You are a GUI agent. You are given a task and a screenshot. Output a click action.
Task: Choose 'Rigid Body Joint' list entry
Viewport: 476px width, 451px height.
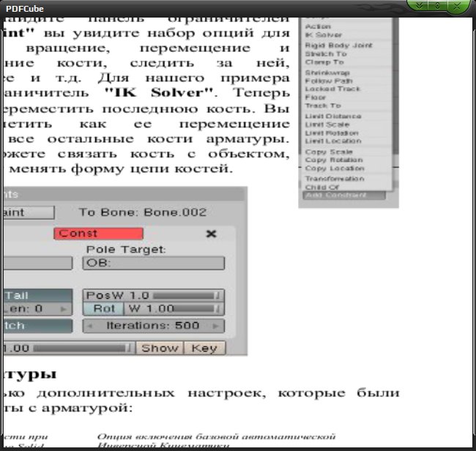pos(338,45)
